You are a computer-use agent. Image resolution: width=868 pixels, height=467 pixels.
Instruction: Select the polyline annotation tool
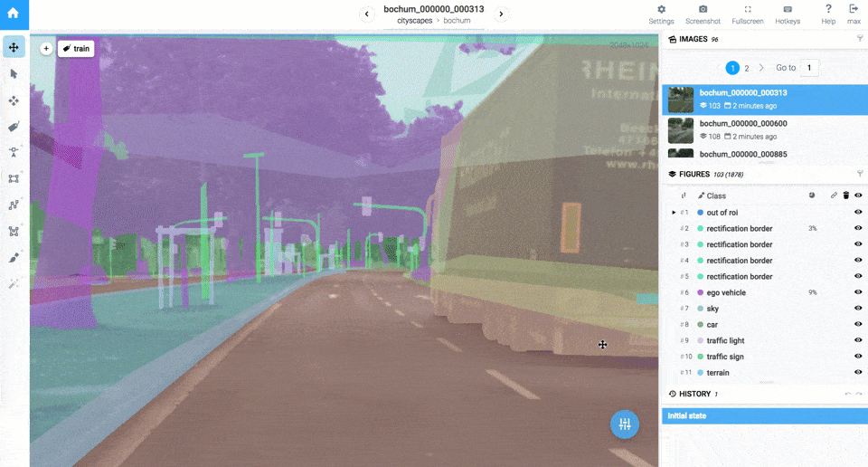point(14,205)
